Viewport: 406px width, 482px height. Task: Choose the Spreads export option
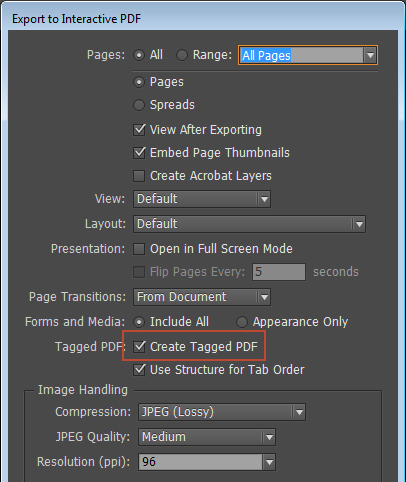pos(139,105)
